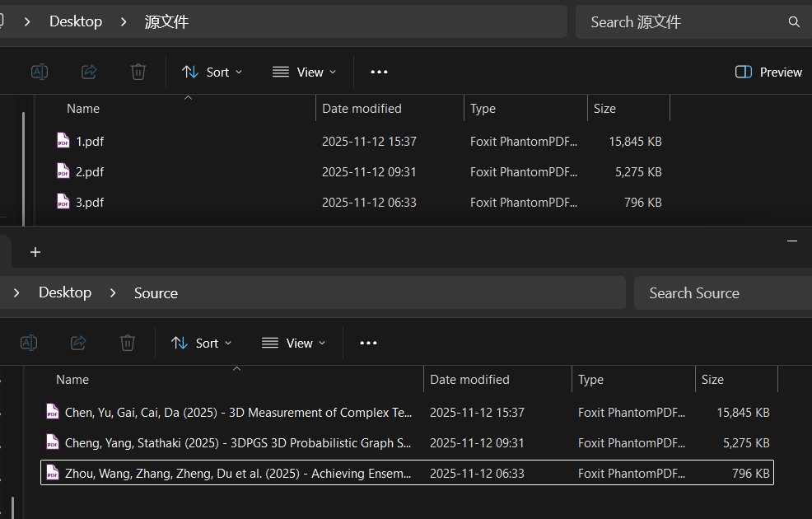Open View dropdown in 源文件 window
Screen dimensions: 812x519
pyautogui.click(x=305, y=72)
